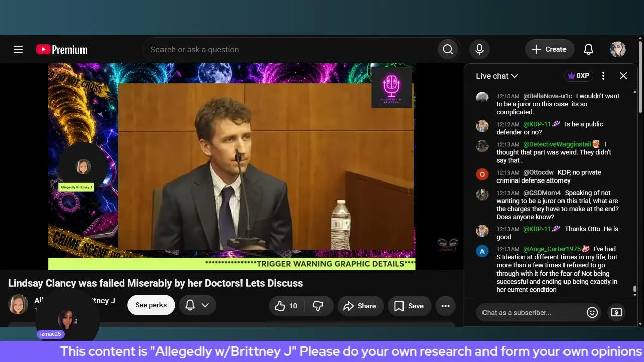Click the 'Is he a public defender' message
The image size is (644, 362).
pyautogui.click(x=550, y=128)
